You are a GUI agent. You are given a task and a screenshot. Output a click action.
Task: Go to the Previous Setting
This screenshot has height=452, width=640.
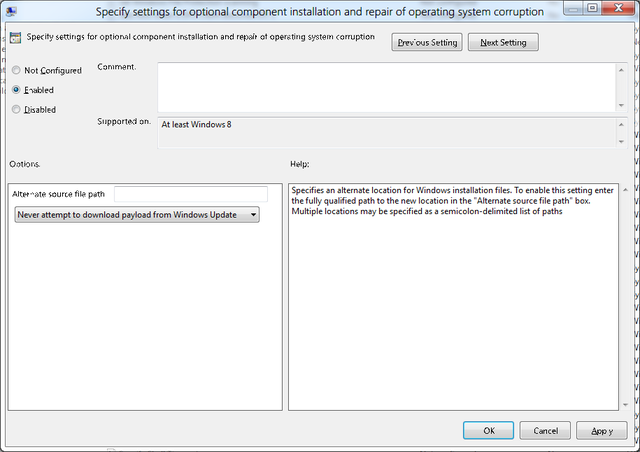pyautogui.click(x=427, y=43)
